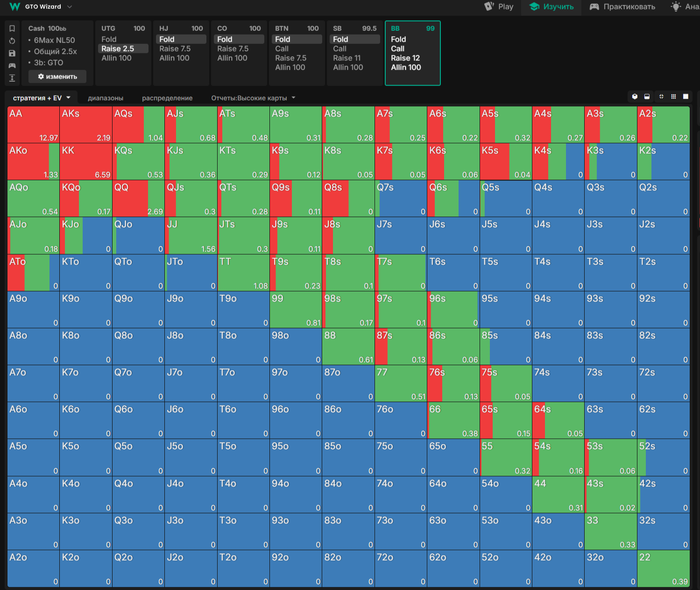Click the 22 hand cell
Image resolution: width=700 pixels, height=590 pixels.
(x=663, y=568)
